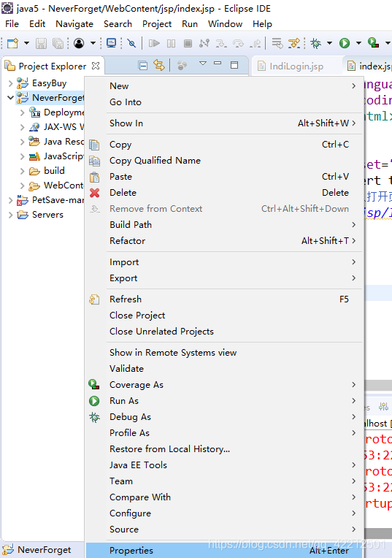
Task: Collapse the NeverForget project node
Action: point(11,98)
